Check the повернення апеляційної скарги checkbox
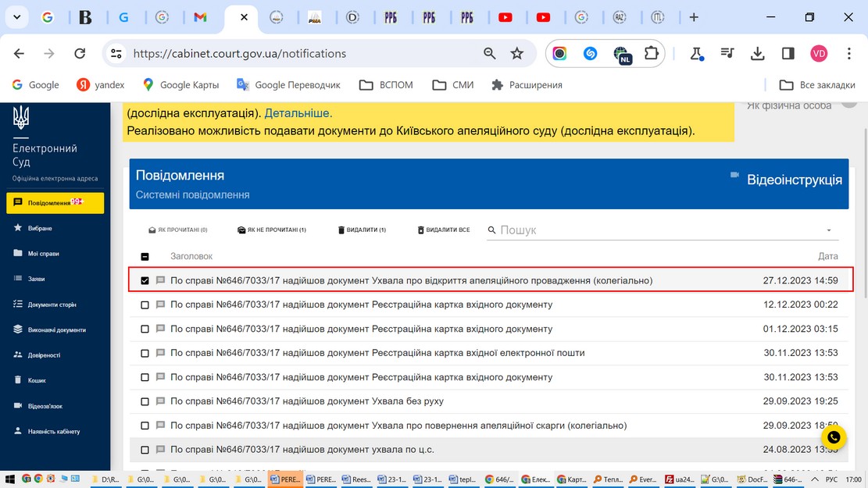Viewport: 868px width, 488px height. [x=145, y=426]
